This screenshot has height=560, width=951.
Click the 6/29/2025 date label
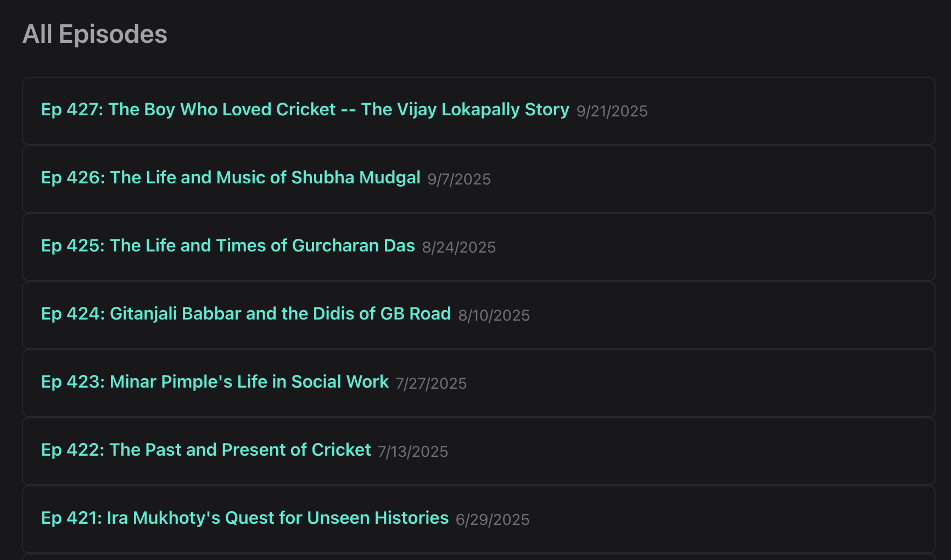[x=493, y=520]
